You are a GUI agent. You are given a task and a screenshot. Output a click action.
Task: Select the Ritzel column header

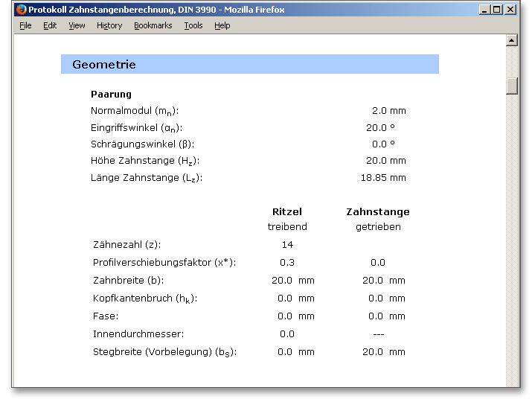(x=287, y=211)
